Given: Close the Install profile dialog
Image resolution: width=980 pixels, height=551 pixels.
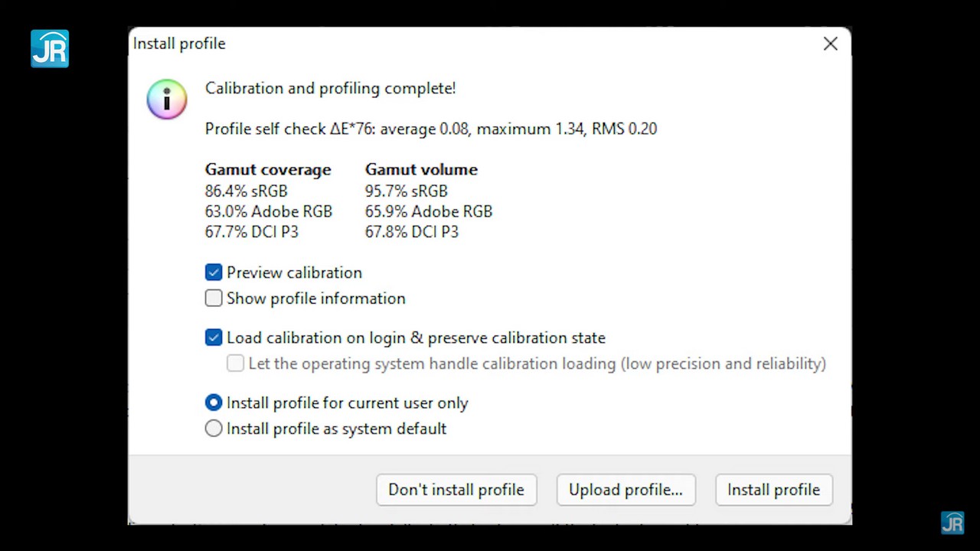Looking at the screenshot, I should (831, 44).
